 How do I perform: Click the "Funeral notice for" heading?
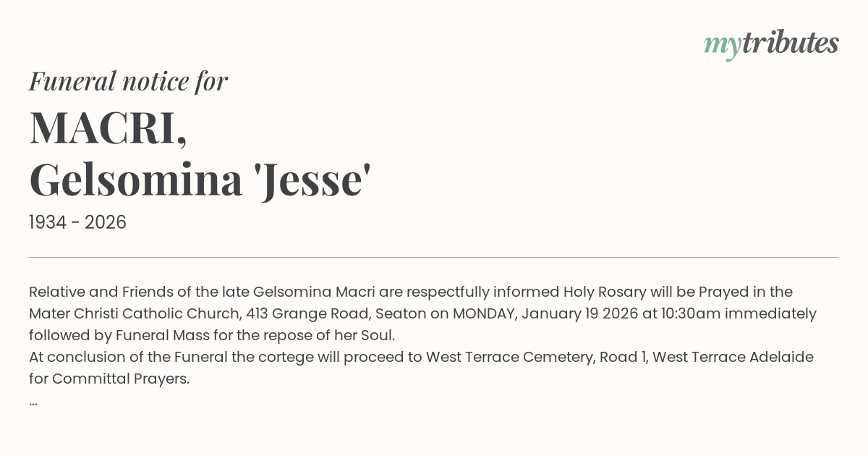pos(128,81)
